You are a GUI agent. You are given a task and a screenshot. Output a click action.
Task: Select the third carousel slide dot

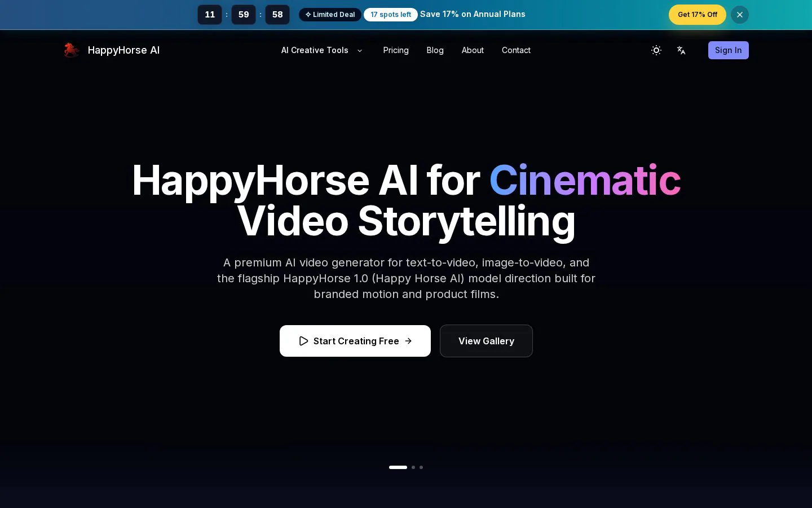(421, 467)
